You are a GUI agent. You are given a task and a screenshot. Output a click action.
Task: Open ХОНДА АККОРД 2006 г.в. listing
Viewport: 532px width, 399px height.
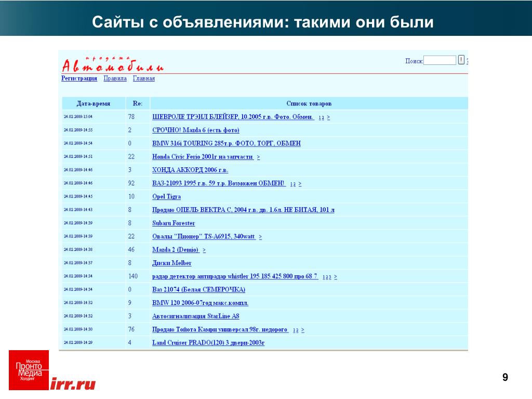click(x=190, y=170)
